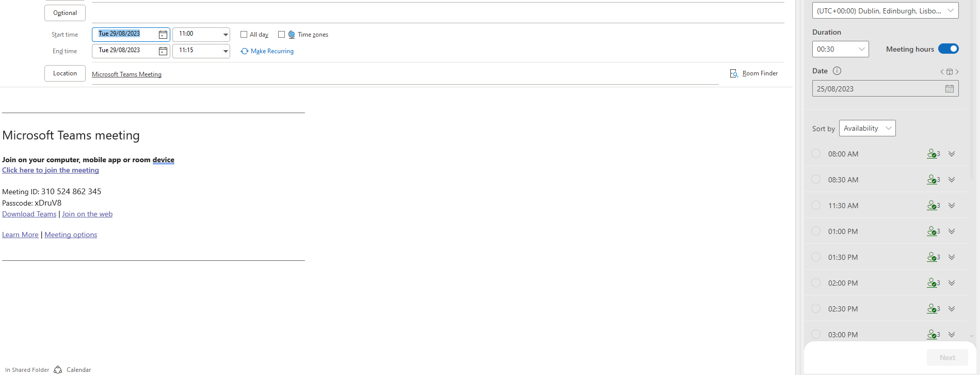Screen dimensions: 980x375
Task: Click the Optional attendees button
Action: click(x=65, y=13)
